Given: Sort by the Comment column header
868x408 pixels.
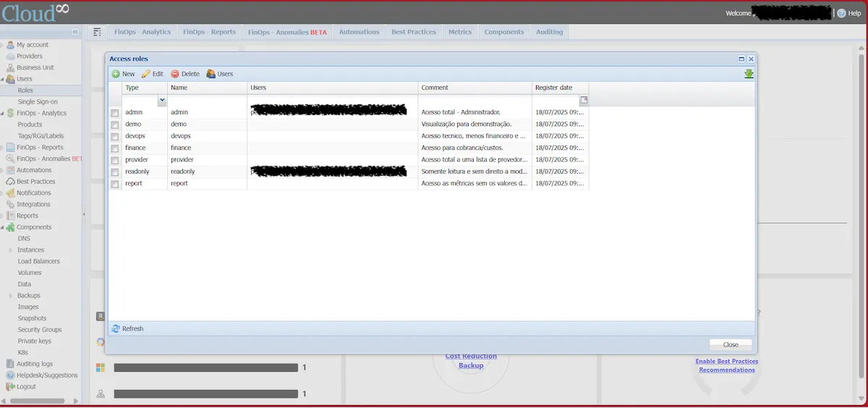Looking at the screenshot, I should [475, 88].
